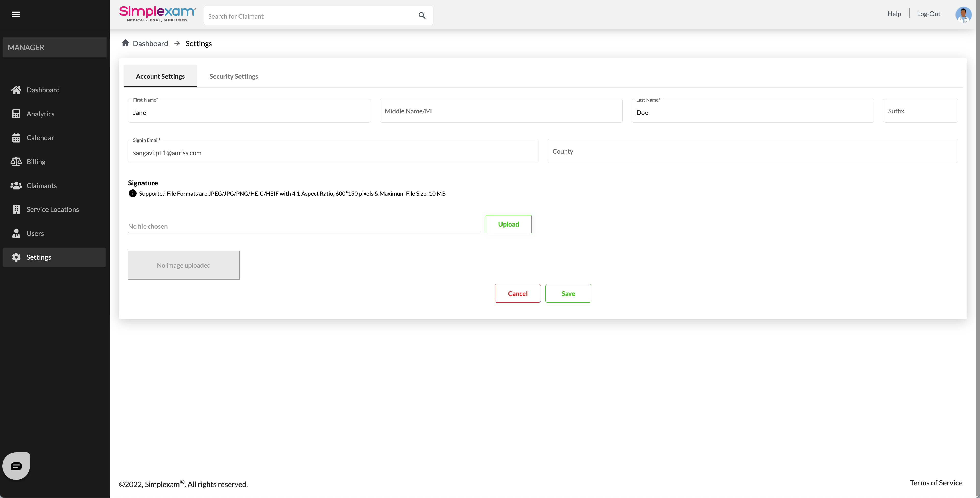Select the Account Settings tab
Viewport: 980px width, 498px height.
[160, 76]
